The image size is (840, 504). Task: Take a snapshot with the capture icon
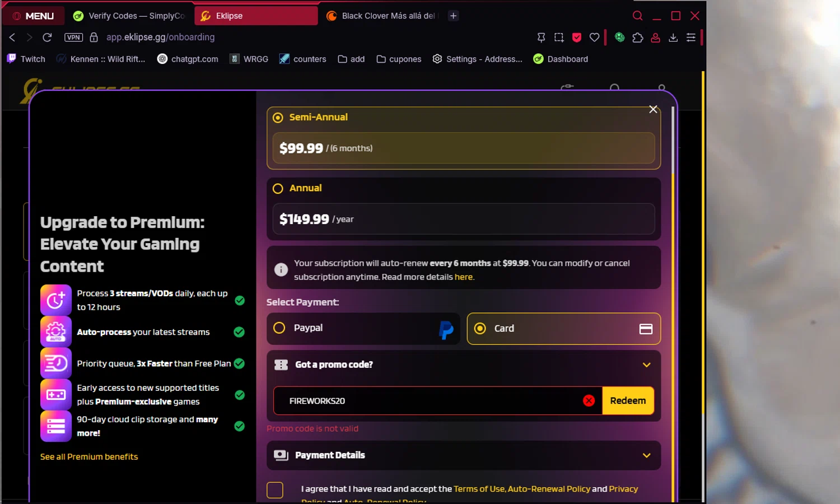coord(559,37)
